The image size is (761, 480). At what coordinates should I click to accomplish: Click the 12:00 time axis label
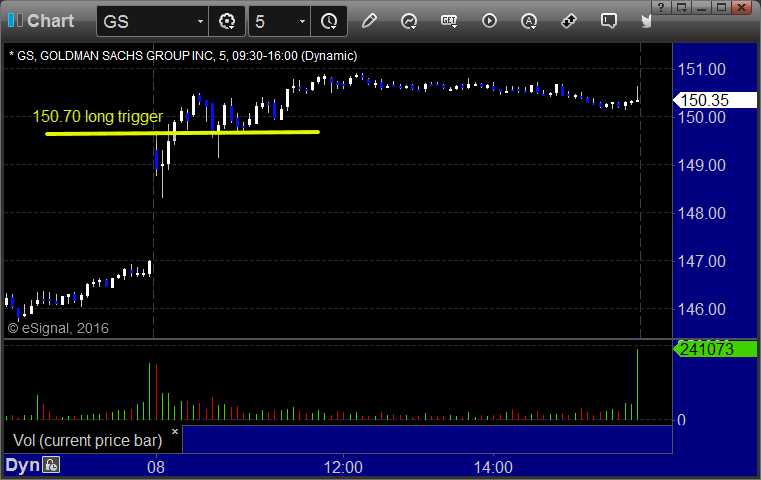[x=343, y=467]
